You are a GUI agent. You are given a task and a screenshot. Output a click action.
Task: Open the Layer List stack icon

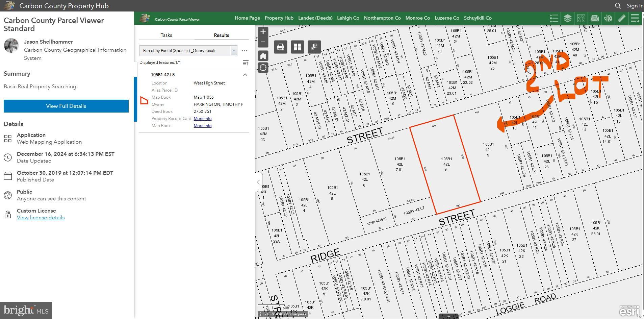(x=567, y=18)
